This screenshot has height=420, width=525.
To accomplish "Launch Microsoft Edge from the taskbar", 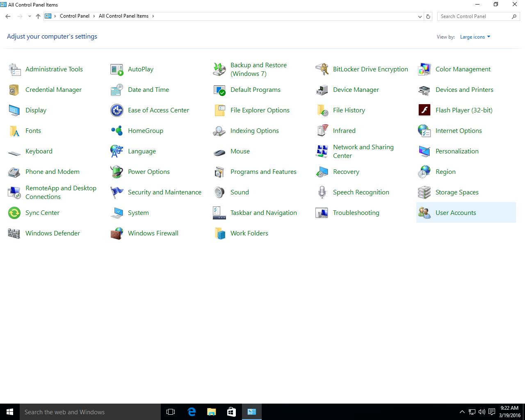I will pyautogui.click(x=191, y=412).
